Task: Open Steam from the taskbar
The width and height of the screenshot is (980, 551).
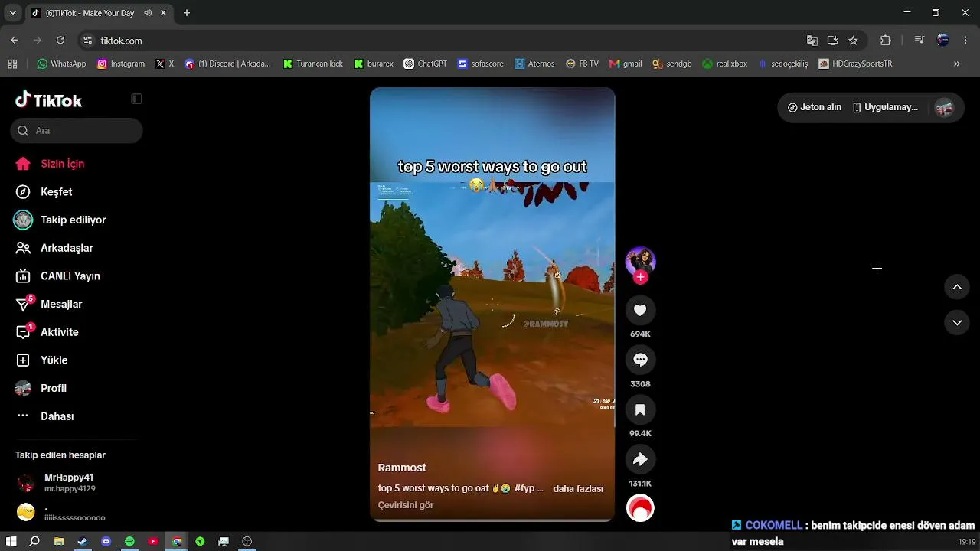Action: (x=83, y=542)
